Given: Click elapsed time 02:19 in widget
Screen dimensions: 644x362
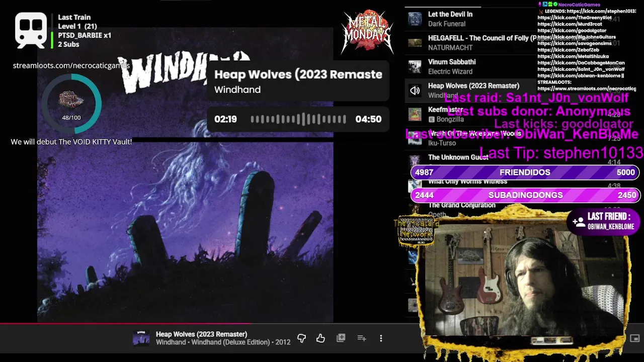Looking at the screenshot, I should [x=225, y=119].
